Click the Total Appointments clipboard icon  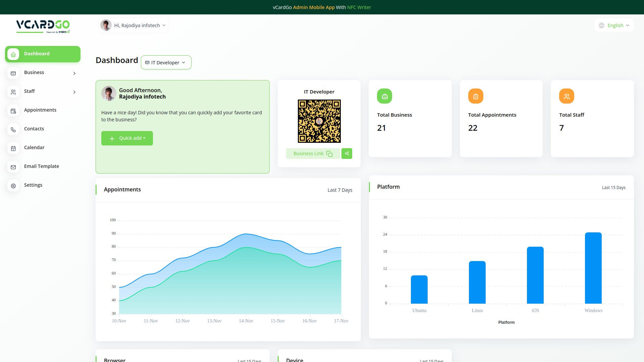pyautogui.click(x=476, y=96)
